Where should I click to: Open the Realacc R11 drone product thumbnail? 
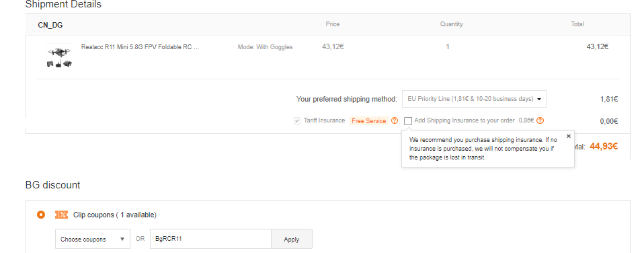tap(58, 56)
